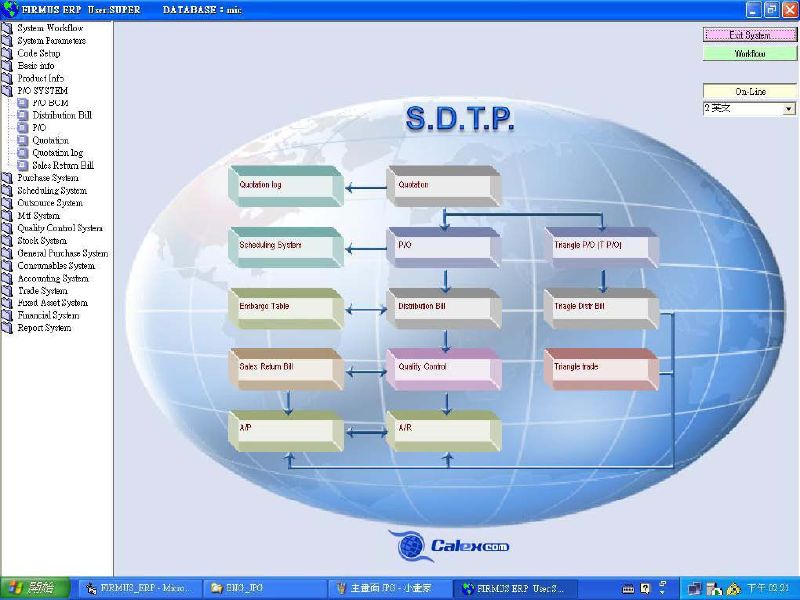Click the Mtf System folder icon

pyautogui.click(x=7, y=216)
